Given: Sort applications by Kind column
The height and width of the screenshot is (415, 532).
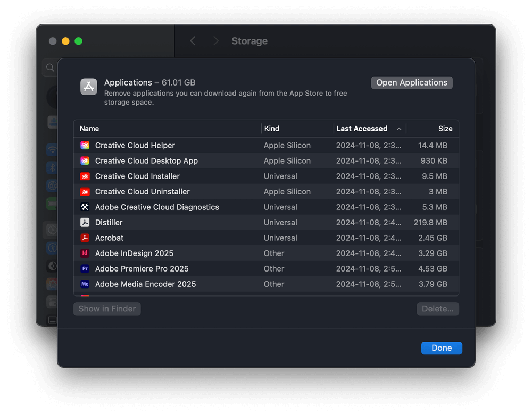Looking at the screenshot, I should coord(272,129).
